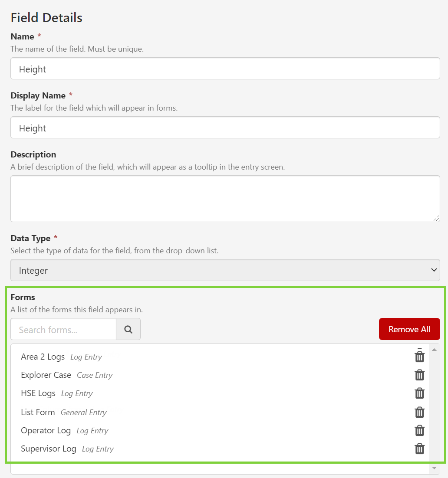Screen dimensions: 448x478
Task: Delete Supervisor Log form entry
Action: coord(419,449)
